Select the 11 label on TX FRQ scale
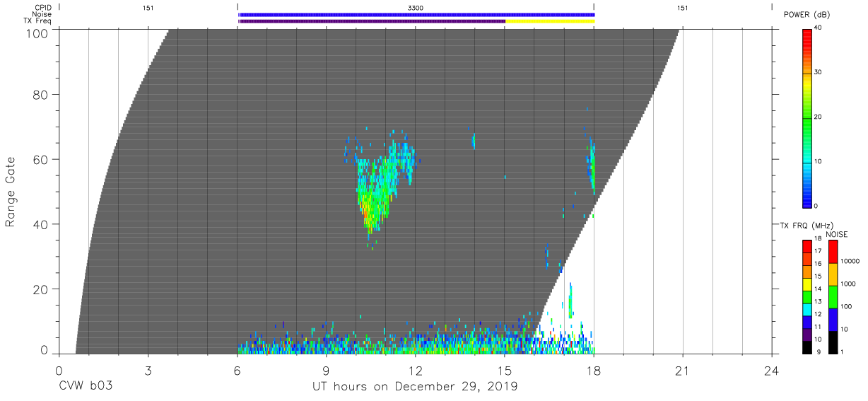The image size is (868, 401). [817, 327]
